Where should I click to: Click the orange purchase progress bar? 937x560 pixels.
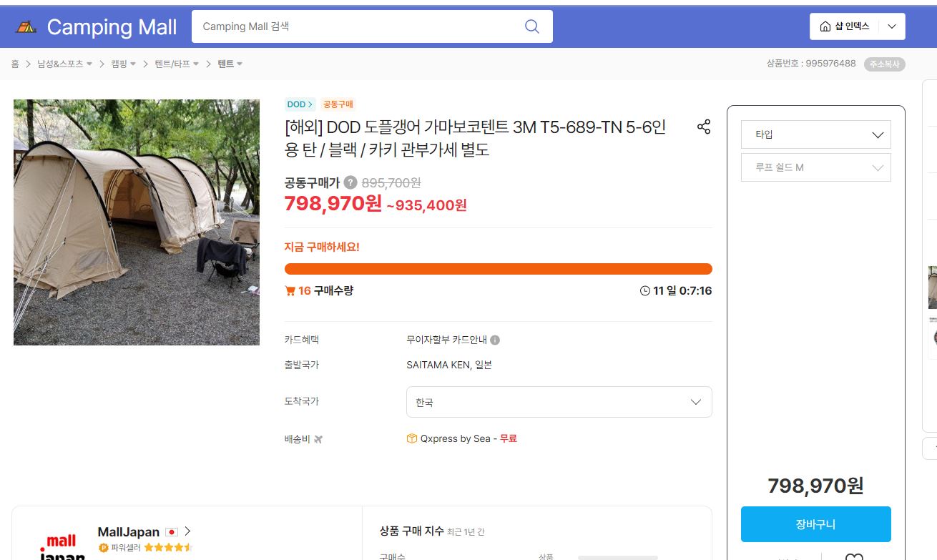pyautogui.click(x=499, y=269)
